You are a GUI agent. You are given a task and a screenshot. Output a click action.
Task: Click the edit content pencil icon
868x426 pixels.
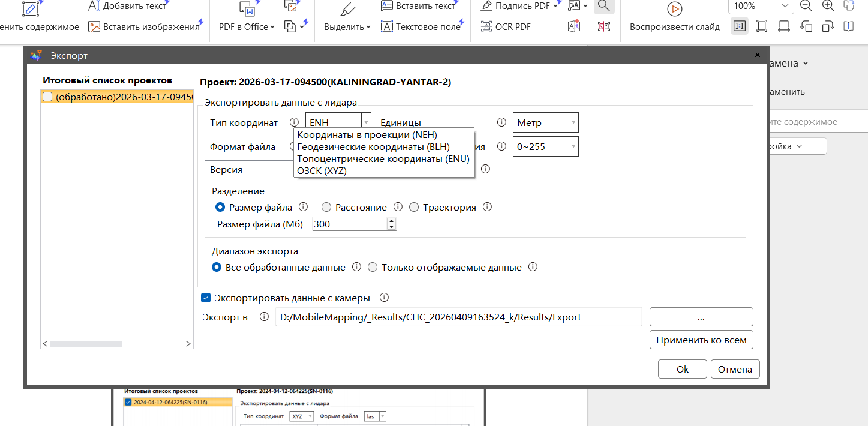(x=31, y=8)
